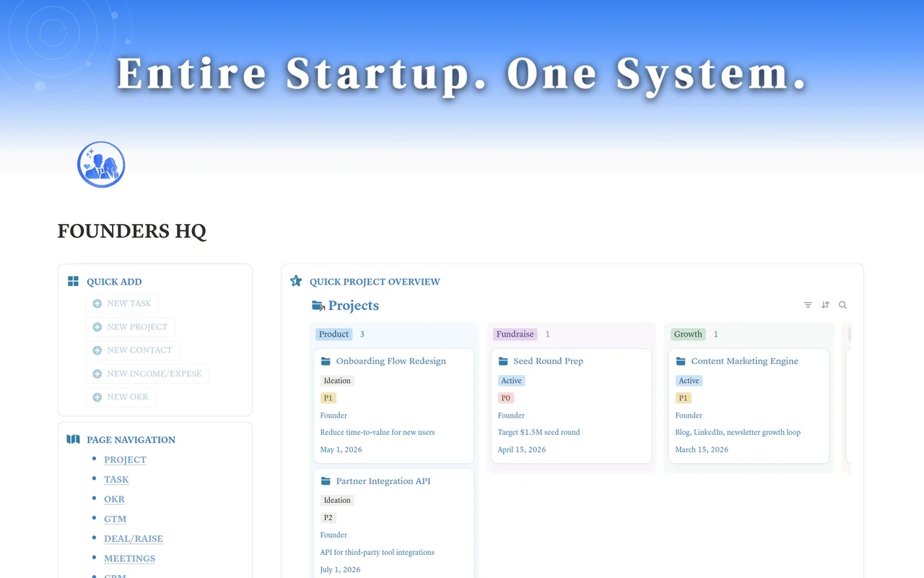
Task: Go to the GTM page link
Action: 115,519
